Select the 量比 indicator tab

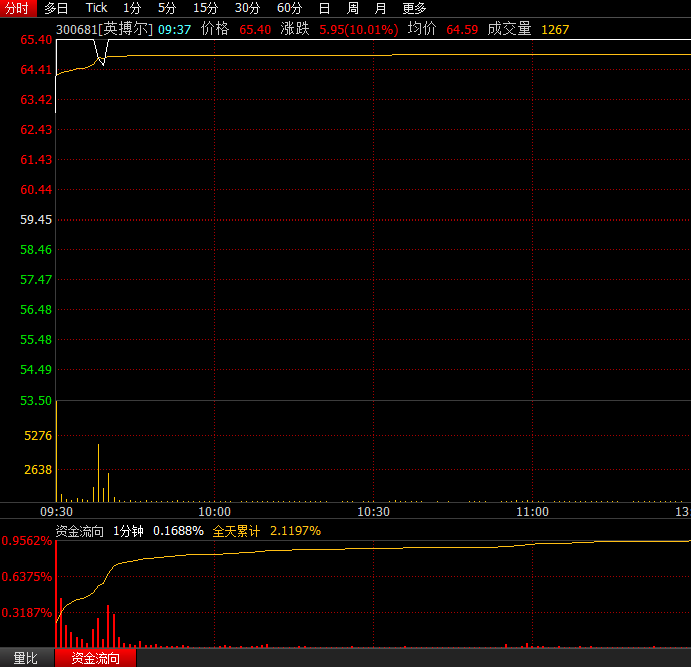26,658
